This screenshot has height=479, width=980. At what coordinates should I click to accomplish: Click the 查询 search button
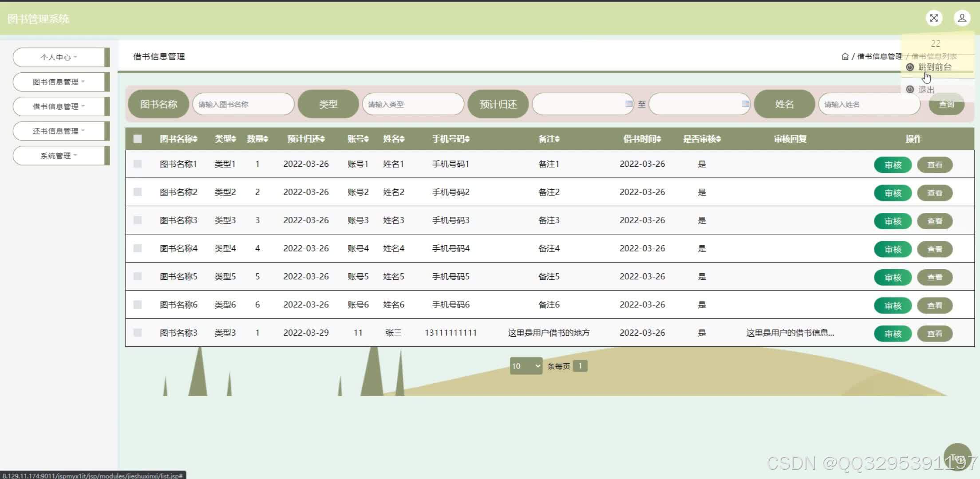click(x=947, y=104)
